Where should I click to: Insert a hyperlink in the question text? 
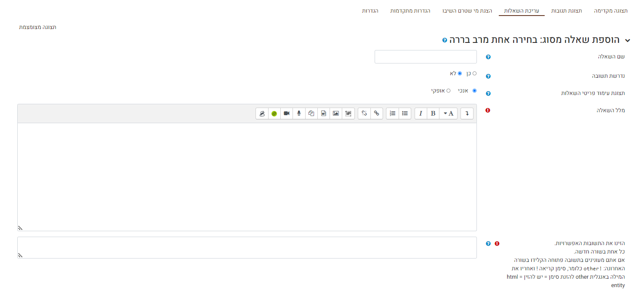377,114
